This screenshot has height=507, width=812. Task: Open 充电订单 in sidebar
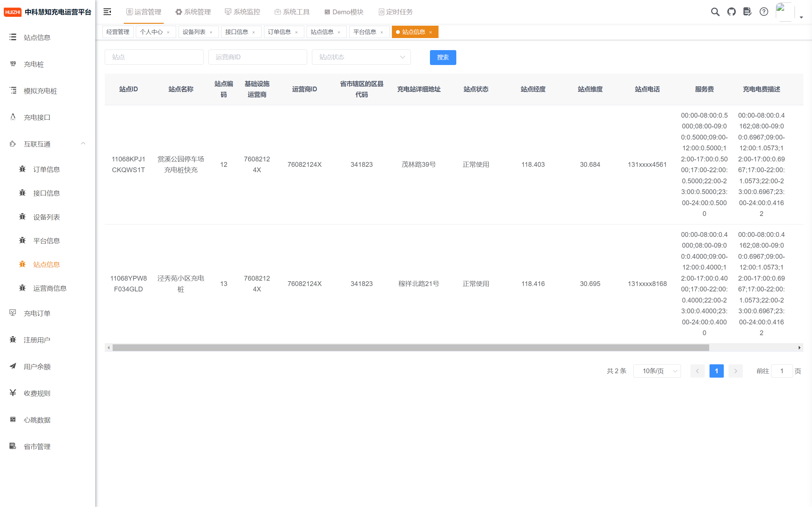click(x=48, y=313)
